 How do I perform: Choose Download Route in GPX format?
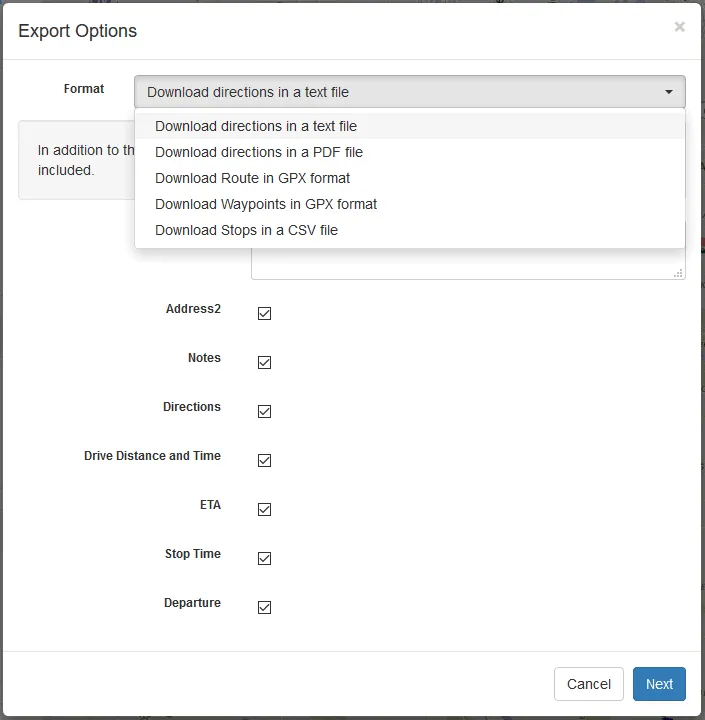point(410,178)
